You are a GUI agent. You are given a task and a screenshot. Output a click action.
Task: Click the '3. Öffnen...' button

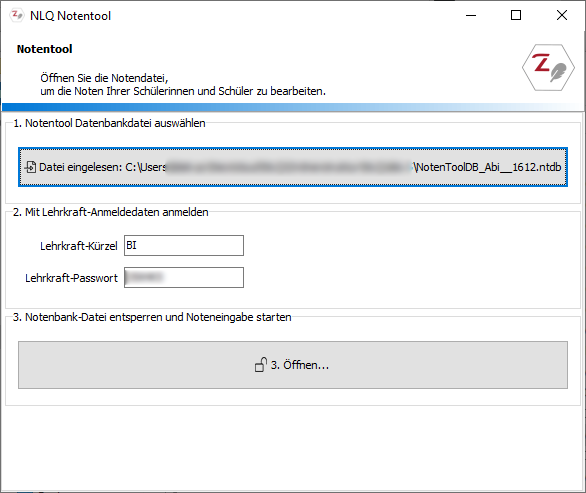click(x=293, y=365)
